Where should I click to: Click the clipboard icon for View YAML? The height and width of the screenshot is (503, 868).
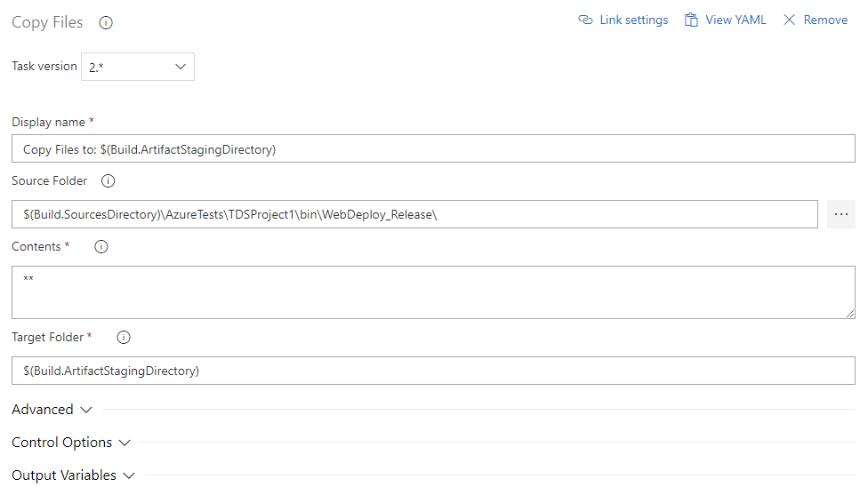pos(691,20)
